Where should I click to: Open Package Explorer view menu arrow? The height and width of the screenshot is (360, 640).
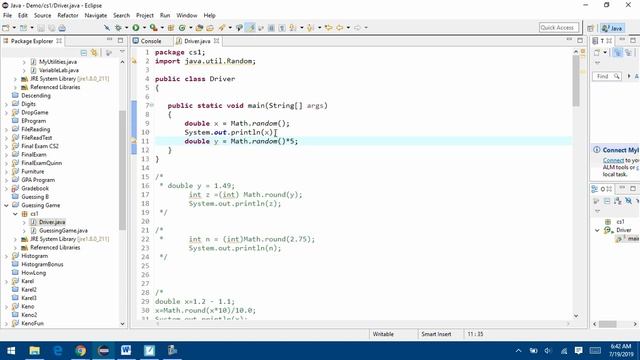pos(122,52)
